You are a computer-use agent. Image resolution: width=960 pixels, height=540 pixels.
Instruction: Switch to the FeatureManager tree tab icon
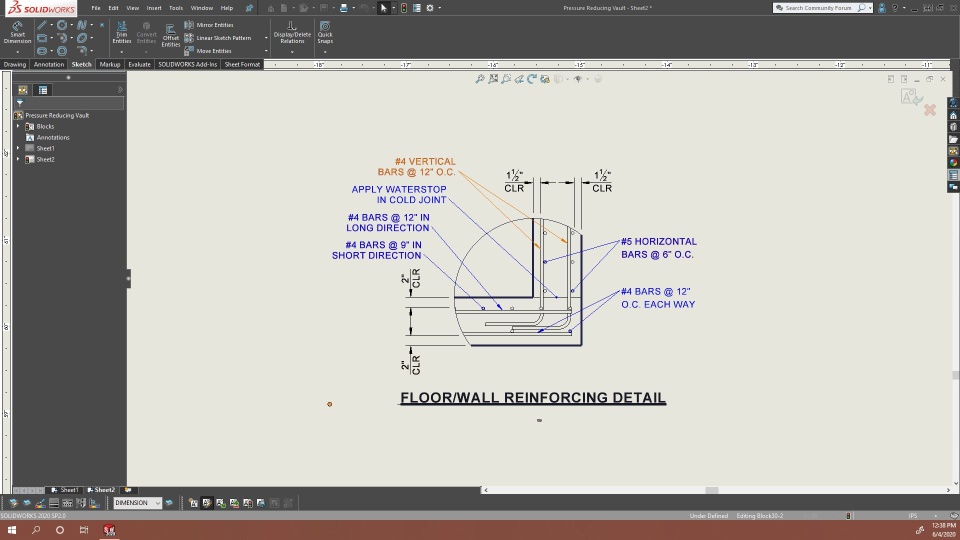click(x=23, y=90)
